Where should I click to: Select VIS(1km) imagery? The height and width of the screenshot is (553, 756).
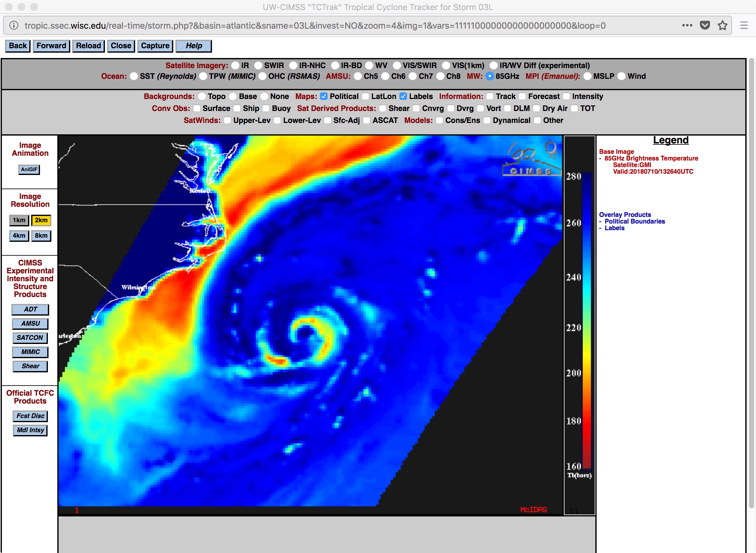coord(446,65)
